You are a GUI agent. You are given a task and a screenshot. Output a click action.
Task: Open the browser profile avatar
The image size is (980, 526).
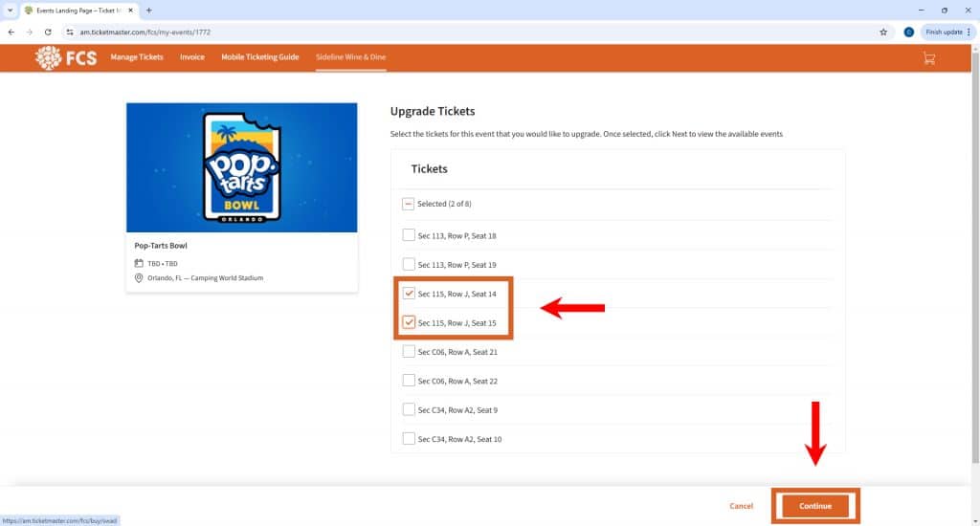(909, 32)
